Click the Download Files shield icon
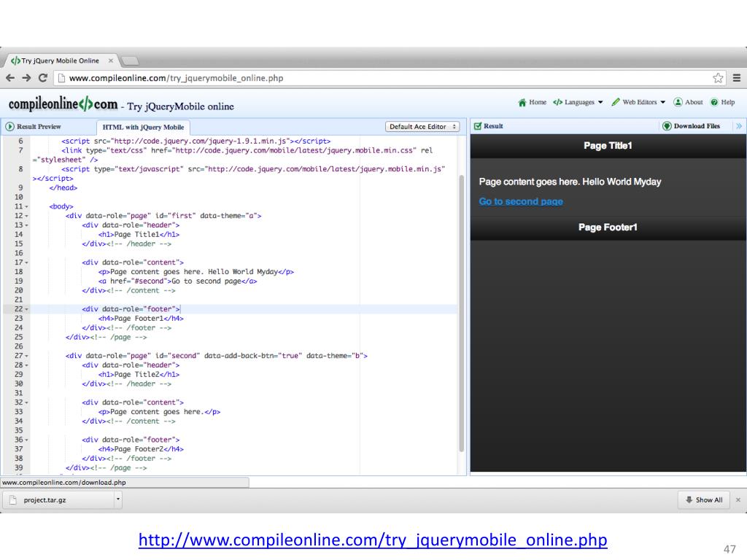 tap(667, 126)
